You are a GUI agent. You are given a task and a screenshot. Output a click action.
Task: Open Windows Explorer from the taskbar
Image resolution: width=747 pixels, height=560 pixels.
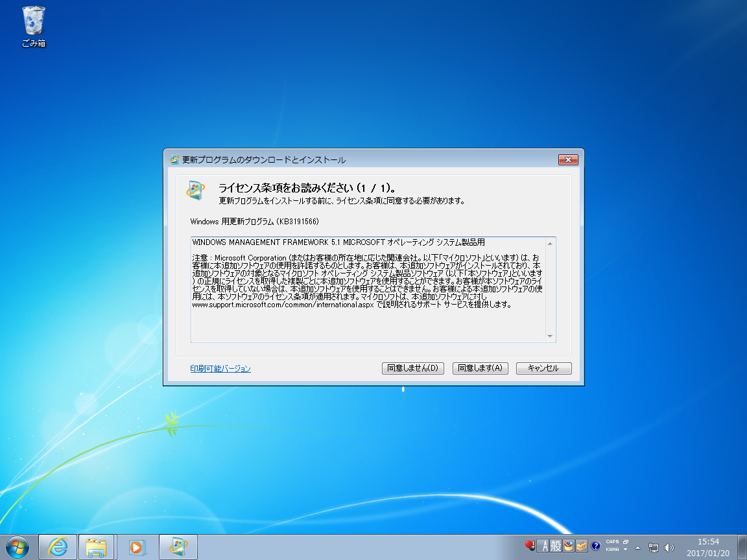click(x=97, y=546)
